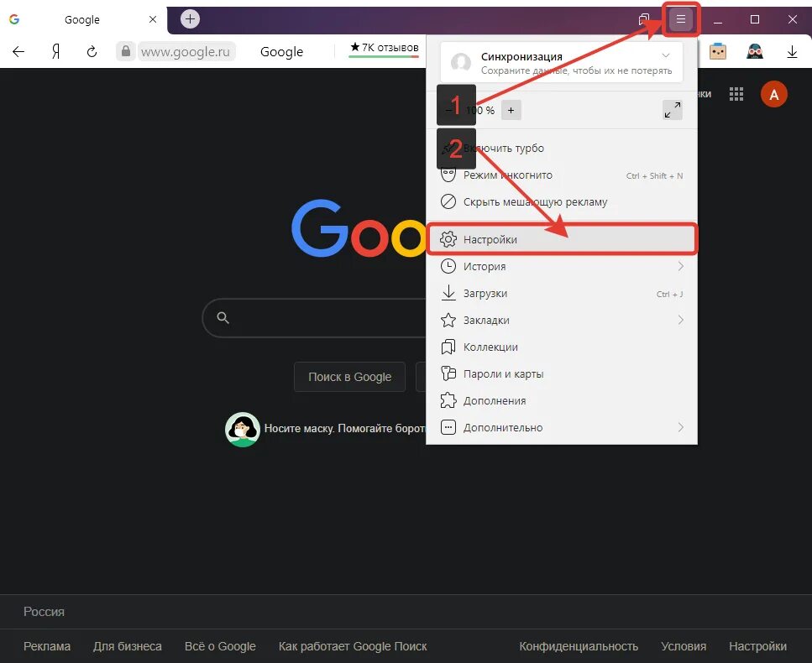The height and width of the screenshot is (663, 812).
Task: Close the Google tab
Action: pyautogui.click(x=153, y=19)
